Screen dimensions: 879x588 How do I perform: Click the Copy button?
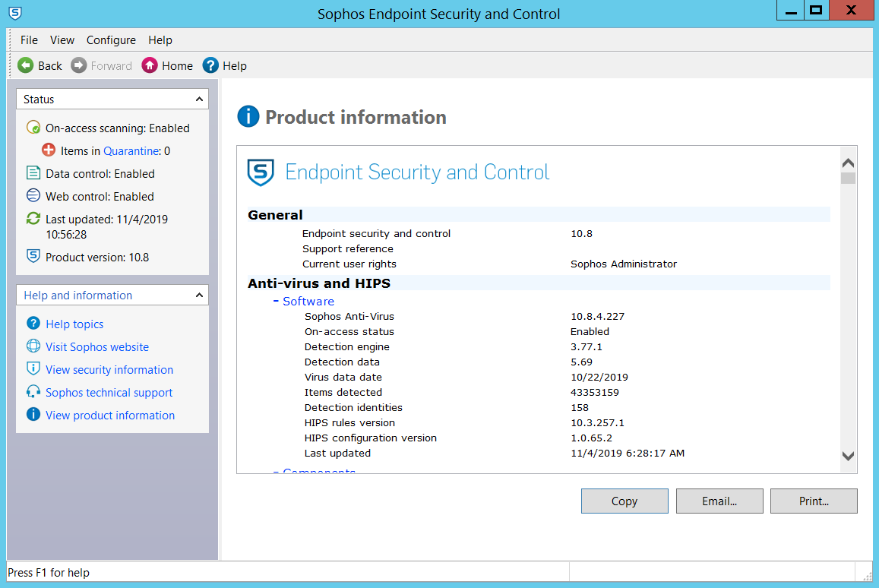pos(624,501)
